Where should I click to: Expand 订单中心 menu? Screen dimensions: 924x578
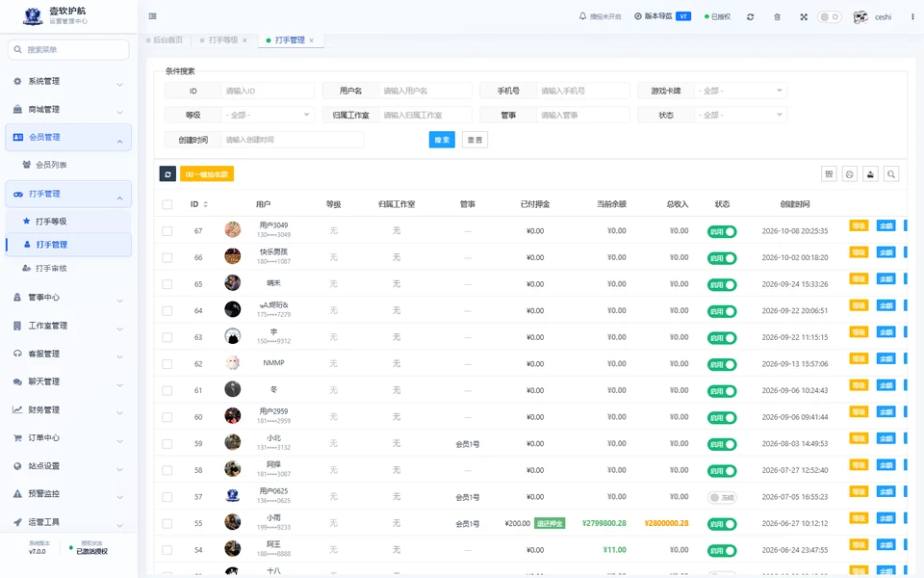69,438
